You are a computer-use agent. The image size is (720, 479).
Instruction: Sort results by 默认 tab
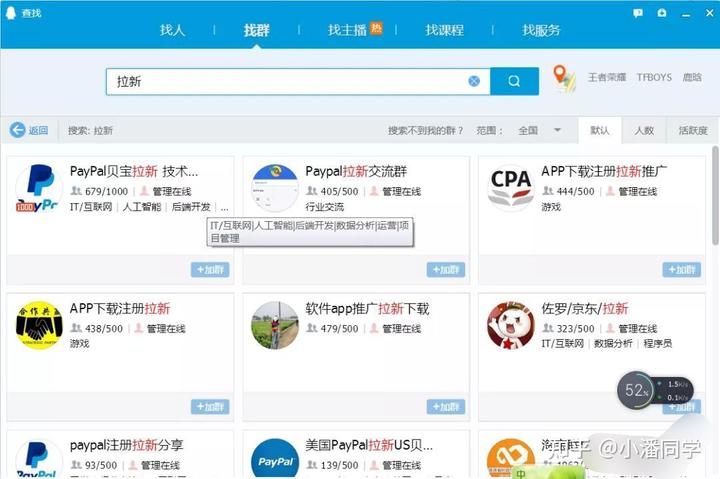click(600, 130)
